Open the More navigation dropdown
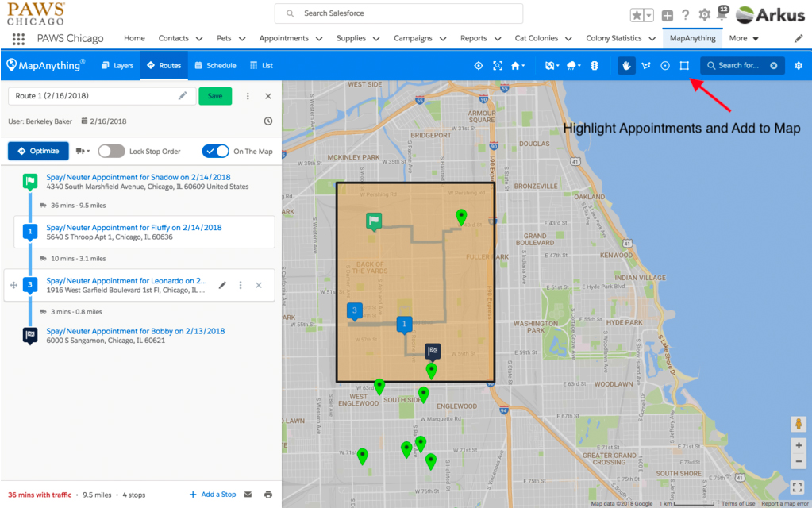The image size is (812, 508). [x=744, y=38]
